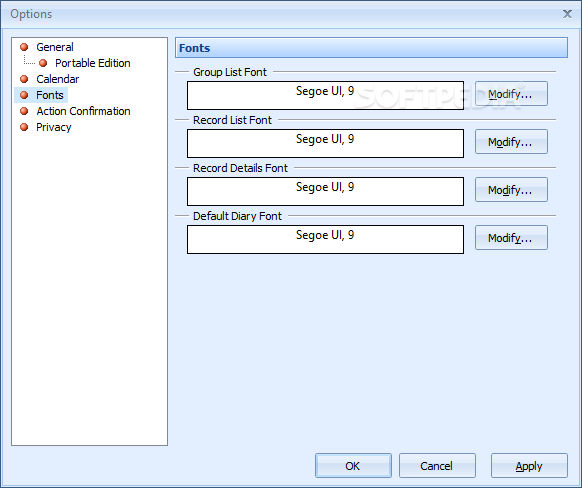The height and width of the screenshot is (488, 582).
Task: Open the Portable Edition options page
Action: [93, 63]
